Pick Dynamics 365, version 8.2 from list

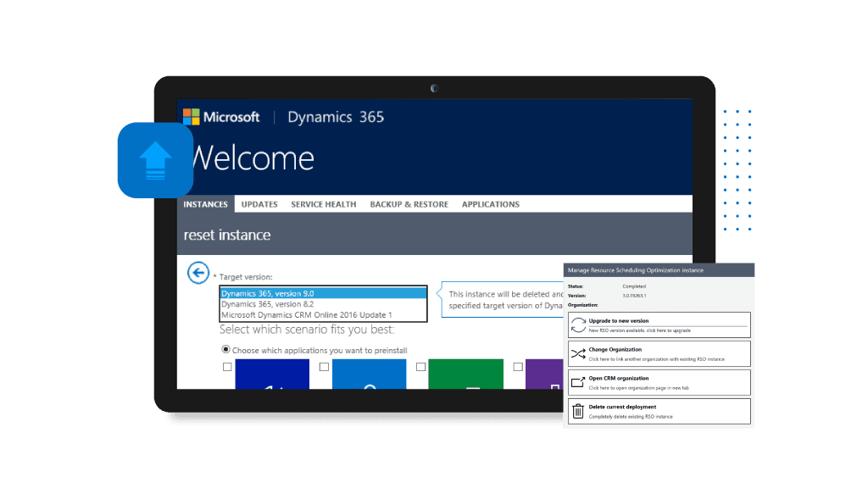322,303
